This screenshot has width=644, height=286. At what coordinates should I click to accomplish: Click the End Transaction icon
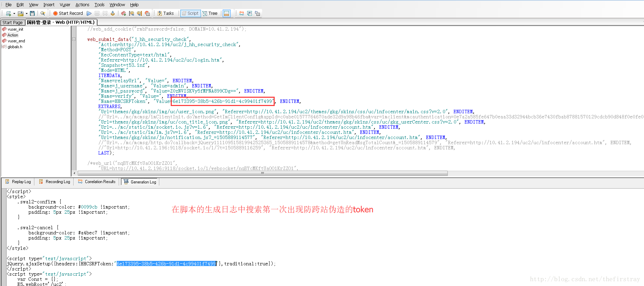[139, 13]
